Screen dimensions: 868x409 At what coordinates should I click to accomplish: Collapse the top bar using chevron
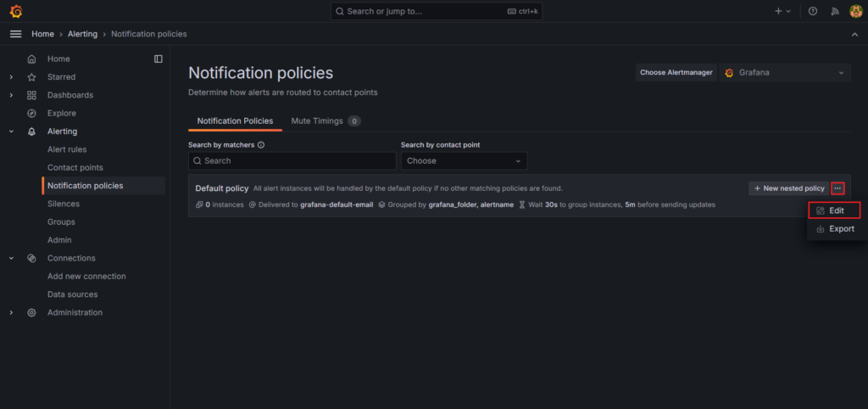coord(854,34)
